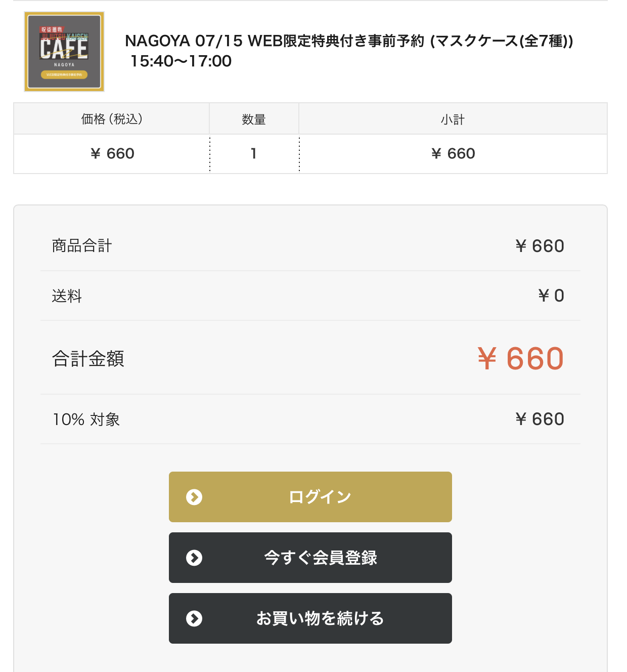This screenshot has width=627, height=672.
Task: Click the red 合計金額 ¥ 660 total
Action: 521,358
